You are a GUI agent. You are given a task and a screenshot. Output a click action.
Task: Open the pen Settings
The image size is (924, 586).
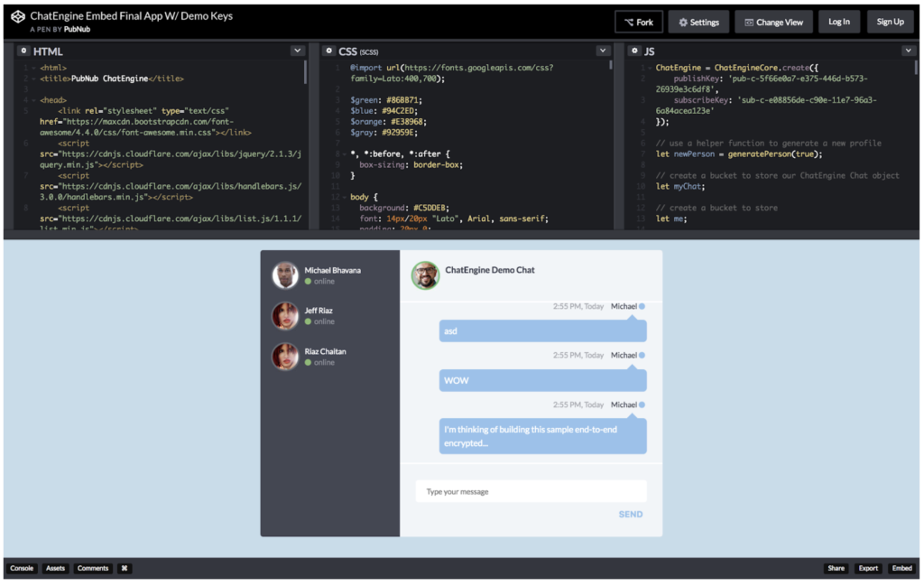pos(698,21)
